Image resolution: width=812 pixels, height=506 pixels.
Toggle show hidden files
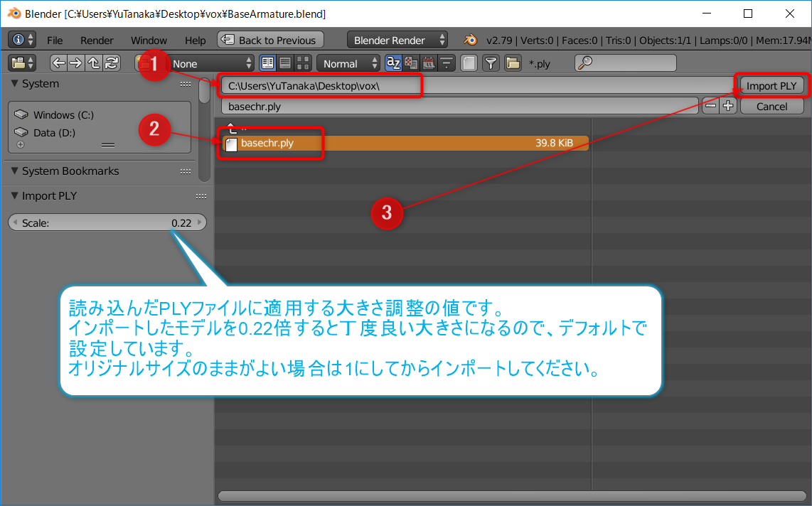(x=468, y=63)
